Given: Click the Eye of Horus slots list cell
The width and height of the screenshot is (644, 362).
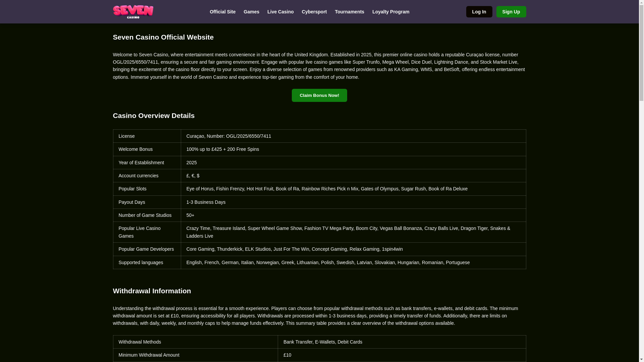Looking at the screenshot, I should tap(353, 189).
